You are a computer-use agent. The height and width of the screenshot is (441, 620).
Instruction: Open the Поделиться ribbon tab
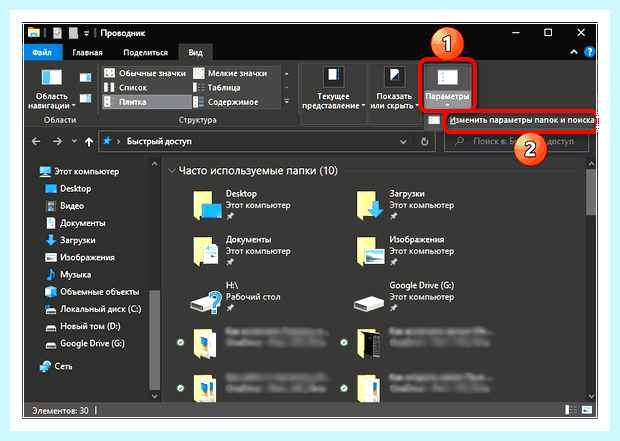coord(146,53)
